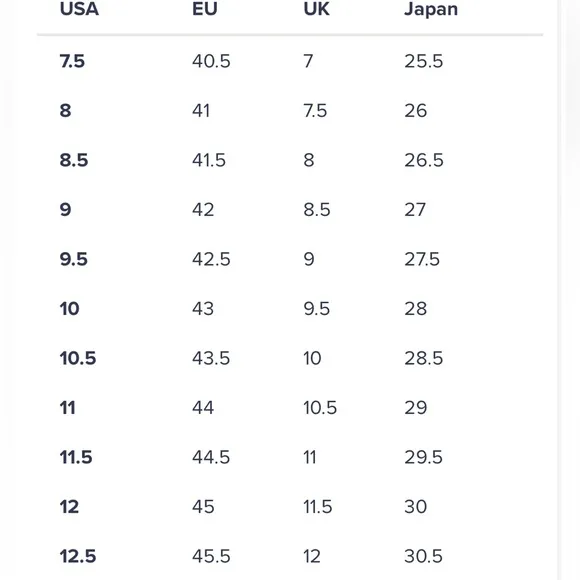Select USA size 12.5 row
580x580 pixels.
tap(290, 556)
